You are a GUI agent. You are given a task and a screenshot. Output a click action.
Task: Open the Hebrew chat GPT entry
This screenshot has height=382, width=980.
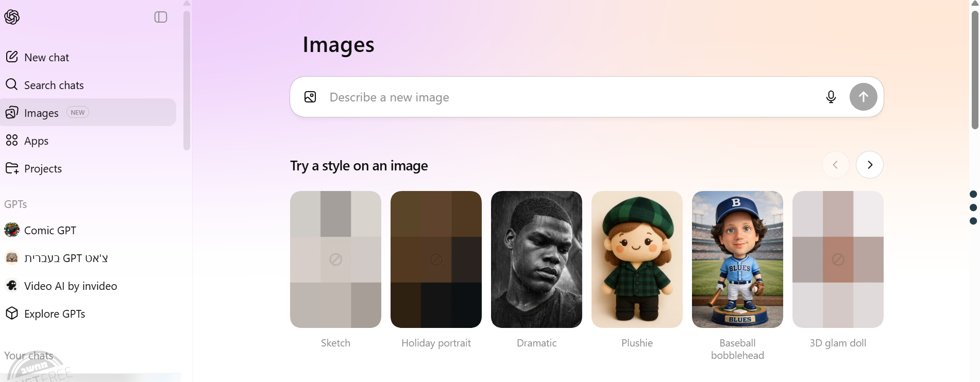[66, 258]
